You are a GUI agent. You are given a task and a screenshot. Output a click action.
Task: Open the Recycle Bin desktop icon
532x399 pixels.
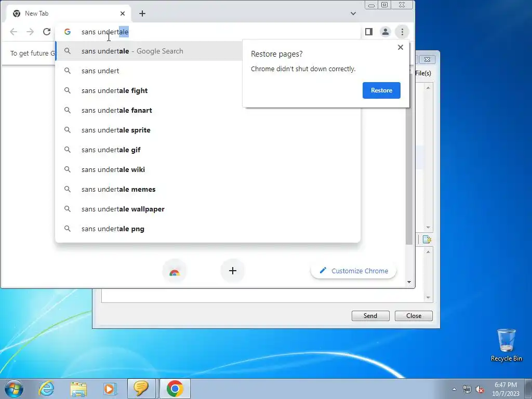tap(506, 345)
